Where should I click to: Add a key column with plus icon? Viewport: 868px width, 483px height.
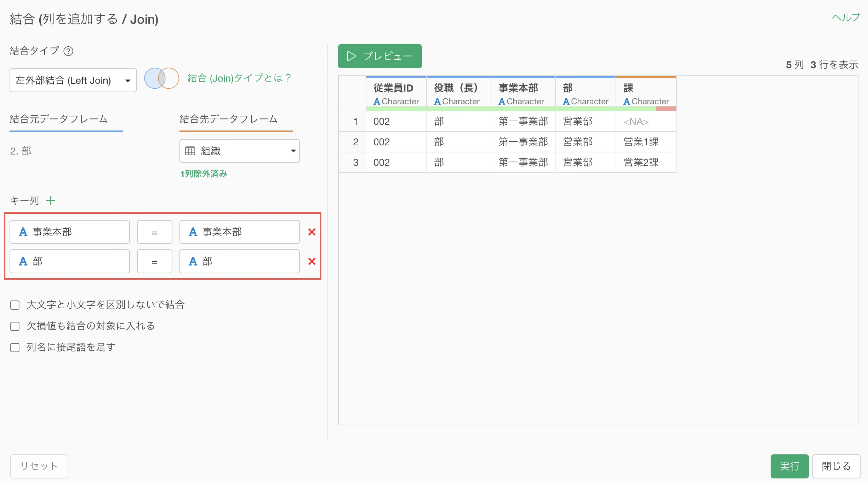(x=51, y=201)
